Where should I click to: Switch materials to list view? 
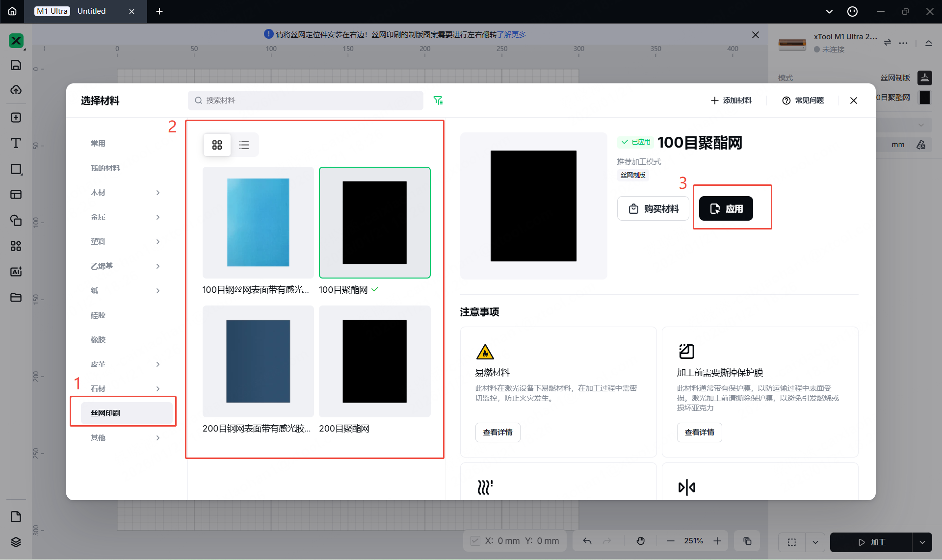coord(244,145)
